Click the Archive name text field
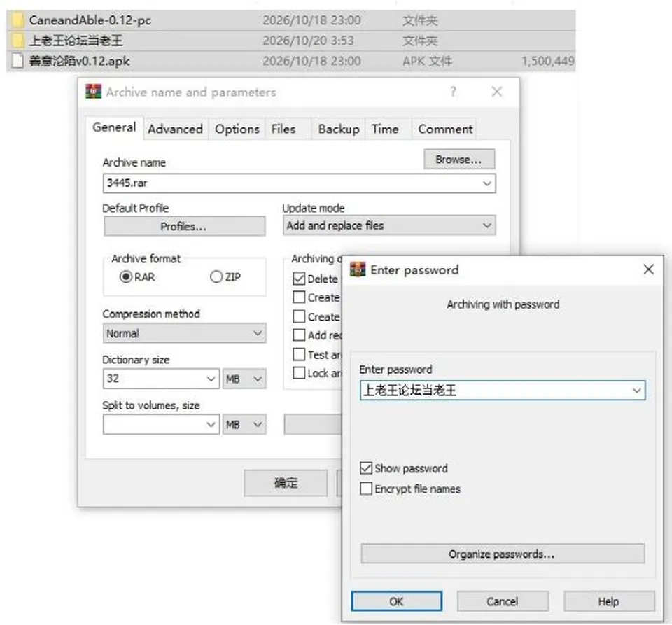Image resolution: width=672 pixels, height=625 pixels. coord(299,183)
